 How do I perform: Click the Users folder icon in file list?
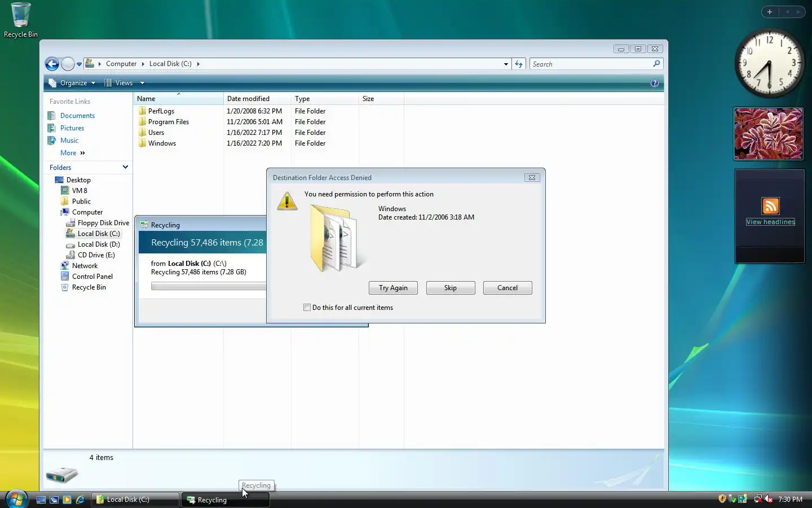[x=142, y=133]
